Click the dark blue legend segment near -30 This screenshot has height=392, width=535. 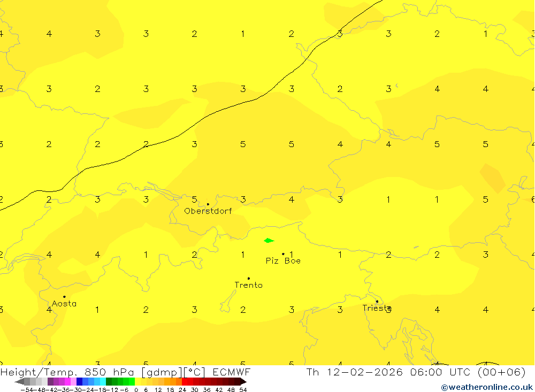click(80, 381)
